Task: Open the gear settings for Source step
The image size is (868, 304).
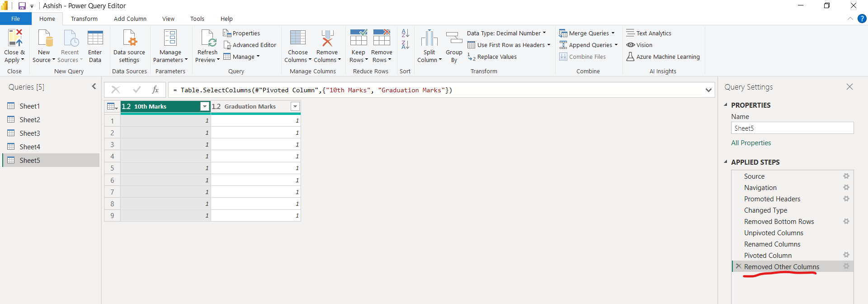Action: (x=846, y=176)
